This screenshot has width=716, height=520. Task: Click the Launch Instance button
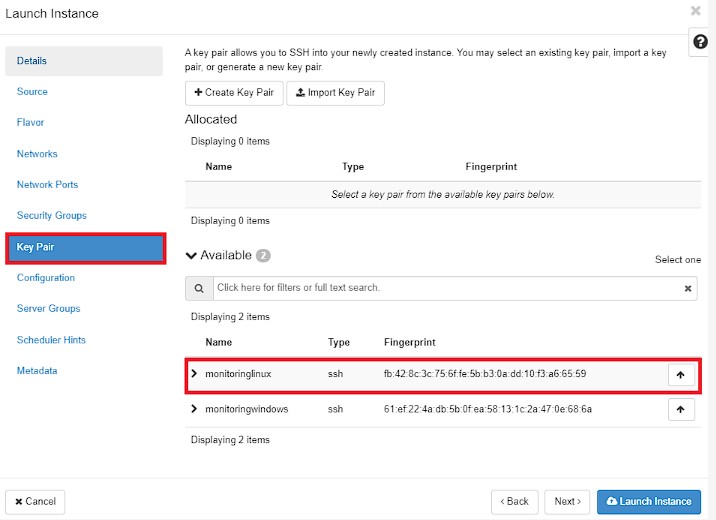pos(649,502)
